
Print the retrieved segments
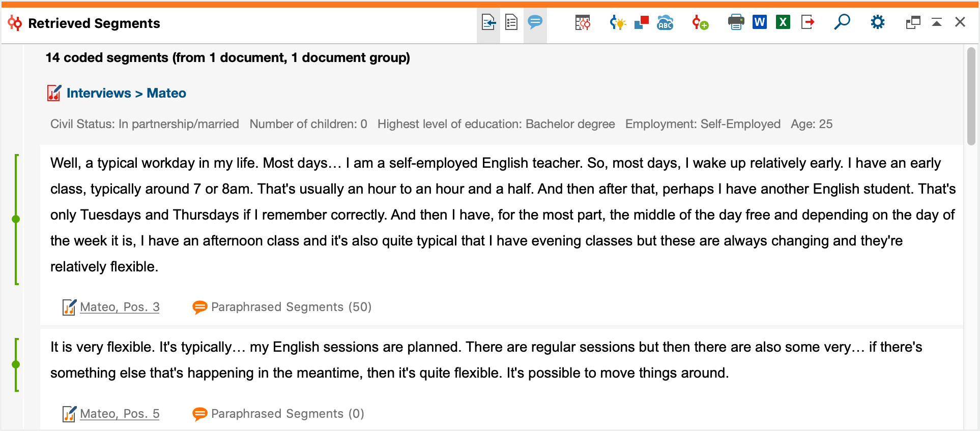(x=736, y=22)
